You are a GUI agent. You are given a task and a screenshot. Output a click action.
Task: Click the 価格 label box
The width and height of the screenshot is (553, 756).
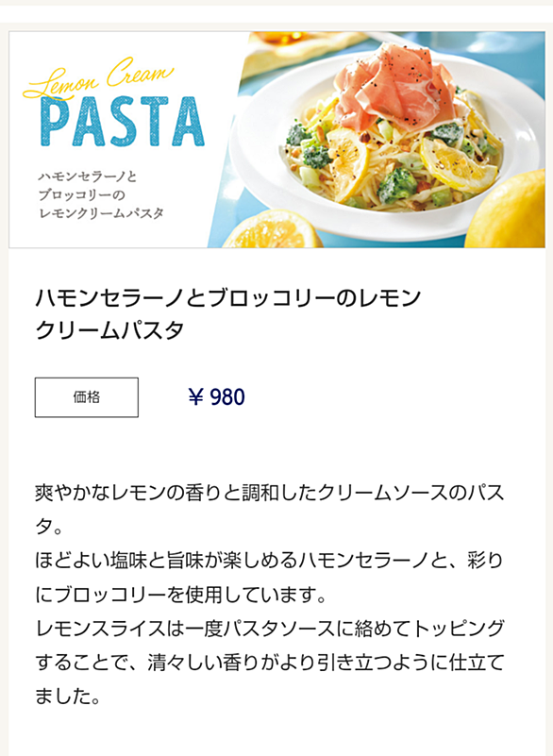click(x=87, y=397)
